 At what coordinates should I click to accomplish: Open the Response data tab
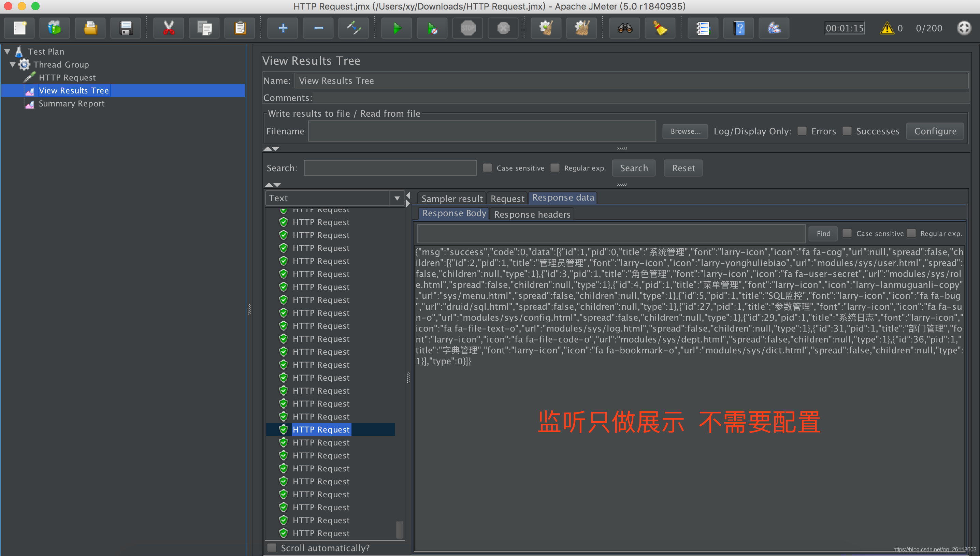click(563, 198)
